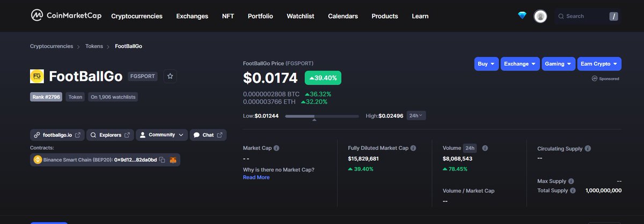
Task: Click the 0.0000002808 BTC value
Action: pyautogui.click(x=272, y=94)
